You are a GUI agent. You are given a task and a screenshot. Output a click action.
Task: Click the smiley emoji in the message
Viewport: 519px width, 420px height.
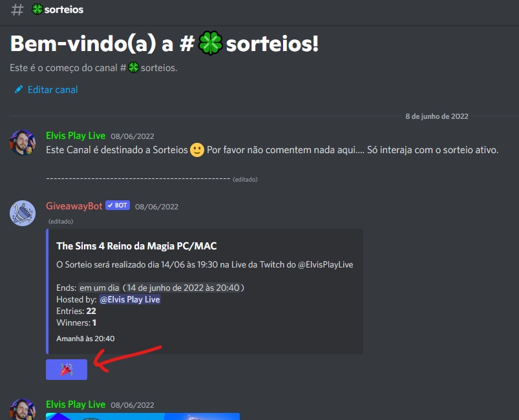[x=197, y=150]
